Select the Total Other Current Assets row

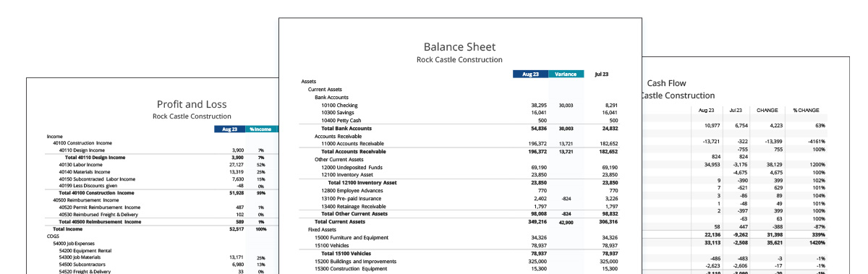click(460, 214)
